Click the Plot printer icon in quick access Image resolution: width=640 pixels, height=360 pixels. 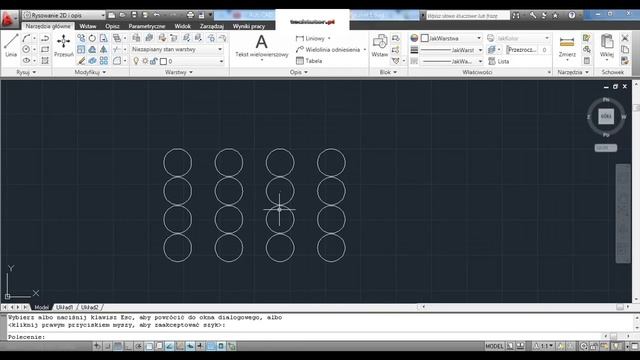(x=190, y=15)
